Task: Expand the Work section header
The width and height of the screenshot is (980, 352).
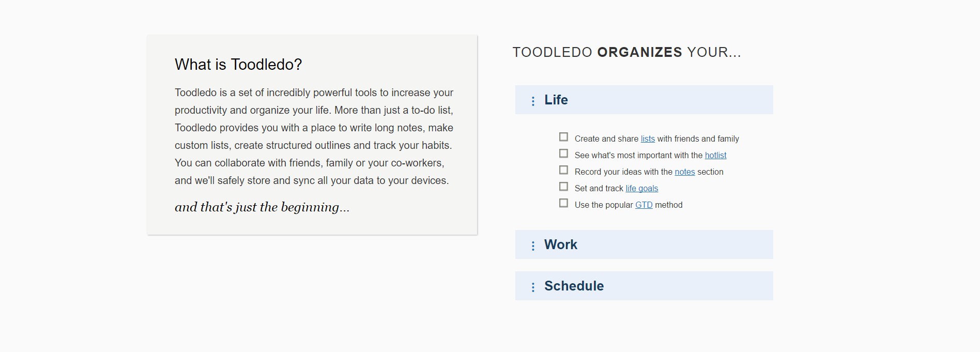Action: (644, 244)
